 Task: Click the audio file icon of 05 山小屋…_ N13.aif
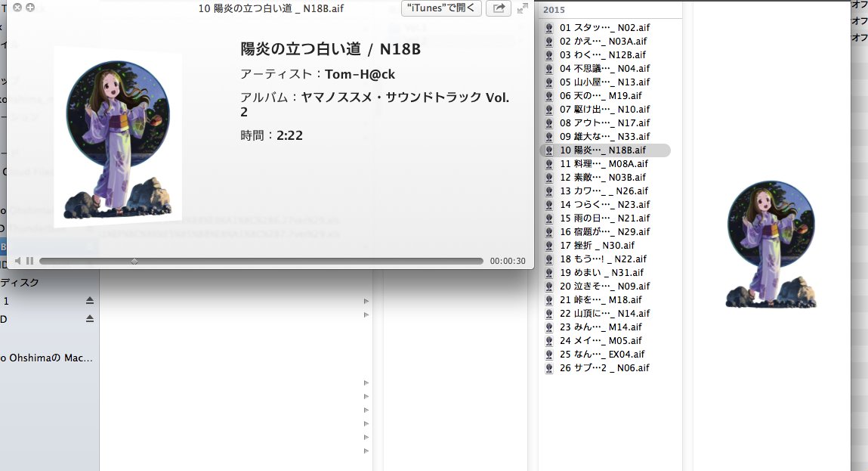pos(549,82)
